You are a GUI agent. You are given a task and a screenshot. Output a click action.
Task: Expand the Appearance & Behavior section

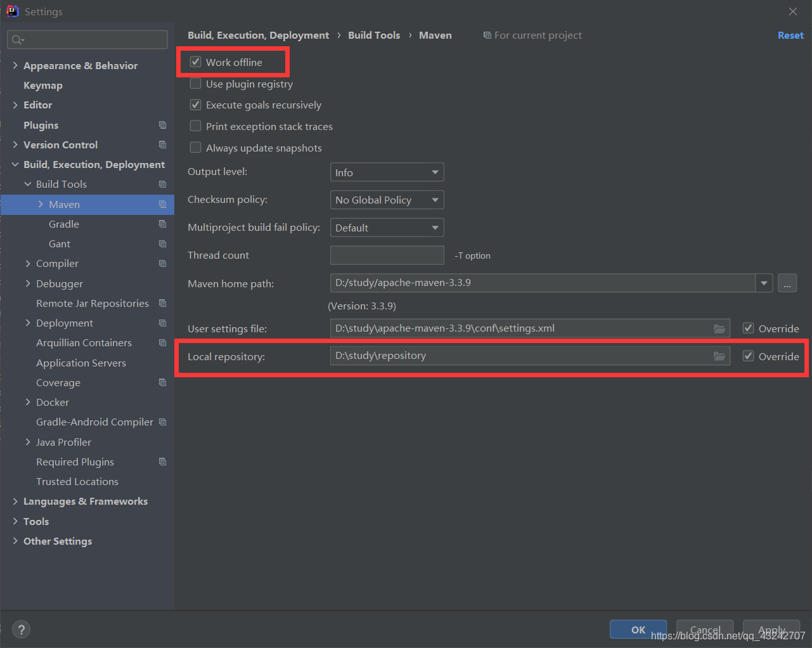click(x=15, y=65)
